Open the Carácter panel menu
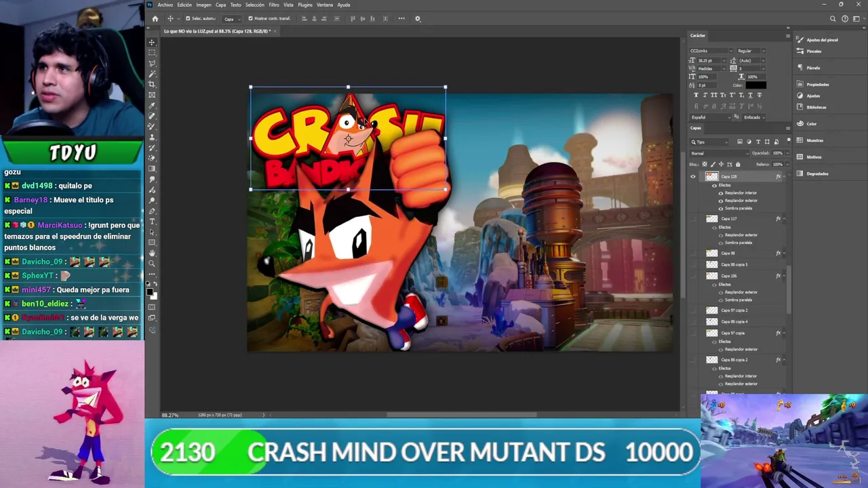The height and width of the screenshot is (488, 868). coord(787,35)
